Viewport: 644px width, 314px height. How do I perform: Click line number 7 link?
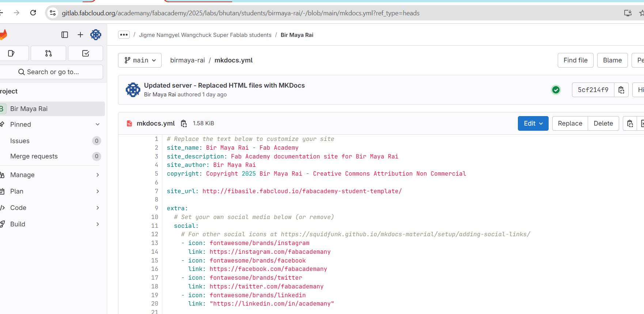point(156,191)
